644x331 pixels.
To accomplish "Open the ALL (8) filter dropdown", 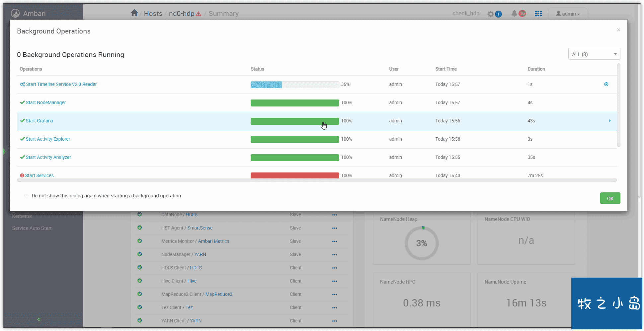I will (x=594, y=54).
